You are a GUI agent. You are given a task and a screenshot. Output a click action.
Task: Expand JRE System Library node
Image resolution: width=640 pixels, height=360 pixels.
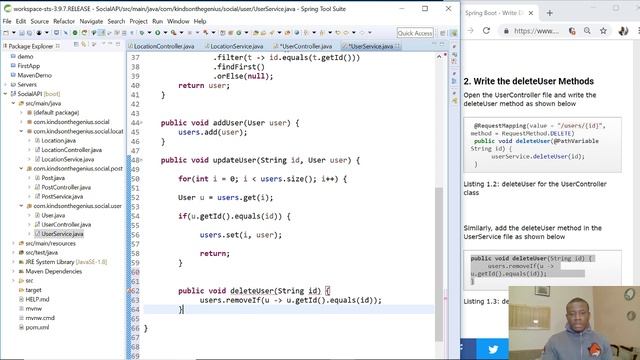[x=13, y=262]
